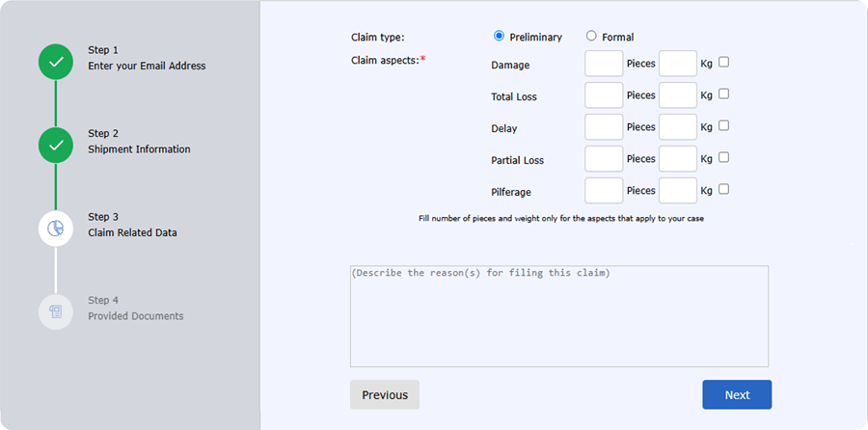The image size is (868, 430).
Task: Toggle the Partial Loss checkbox
Action: [x=723, y=158]
